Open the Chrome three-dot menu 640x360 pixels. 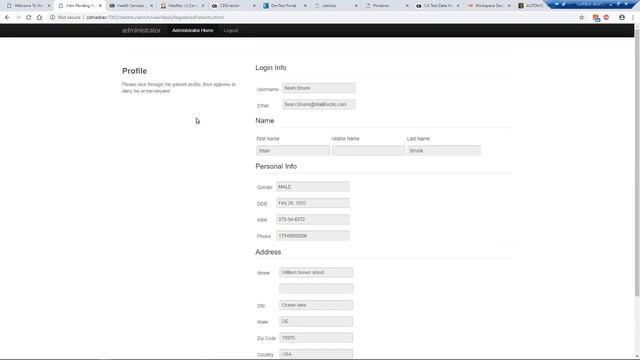(x=633, y=18)
